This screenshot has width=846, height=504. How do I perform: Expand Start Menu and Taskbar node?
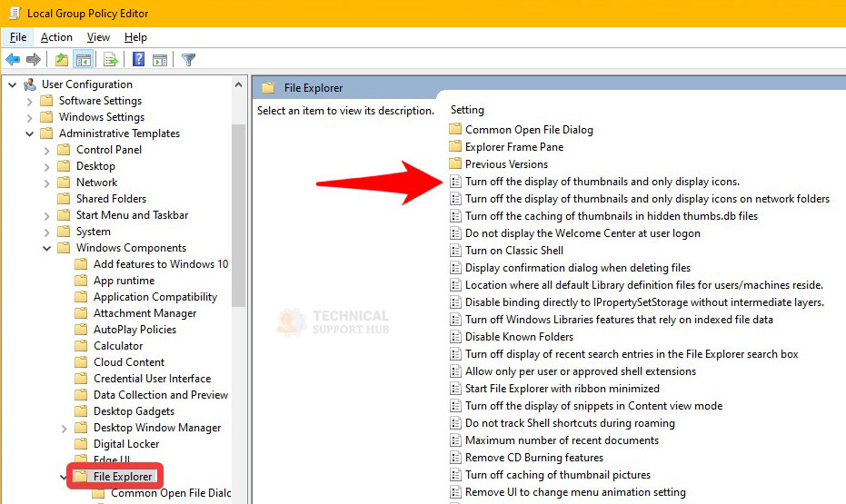(x=47, y=215)
